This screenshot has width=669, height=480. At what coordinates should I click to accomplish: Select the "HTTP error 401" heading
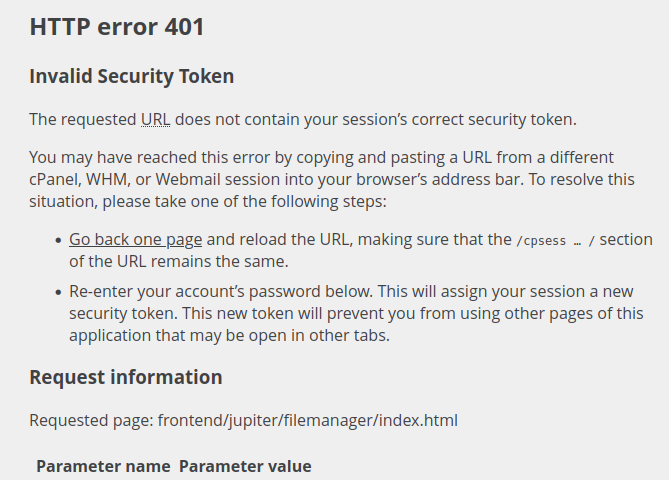click(117, 26)
